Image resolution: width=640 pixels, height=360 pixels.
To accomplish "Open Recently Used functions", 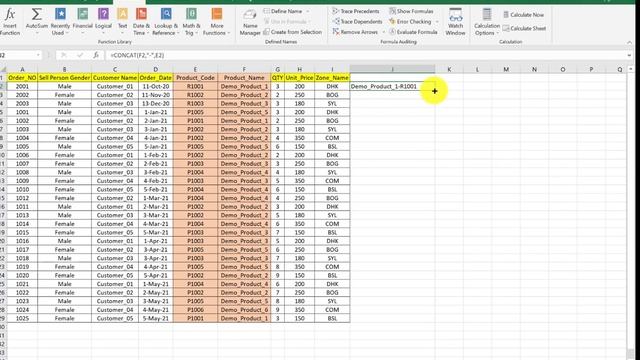I will tap(60, 22).
